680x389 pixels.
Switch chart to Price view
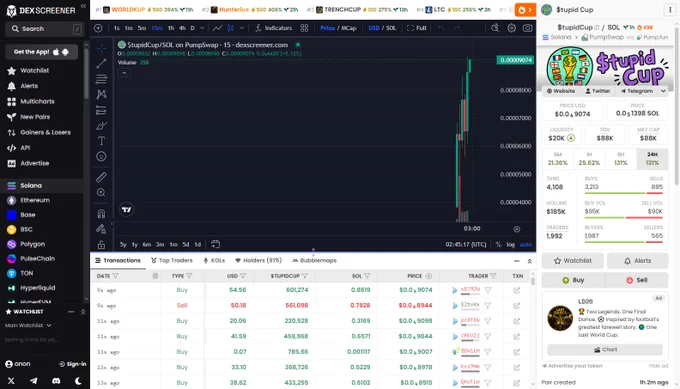327,28
